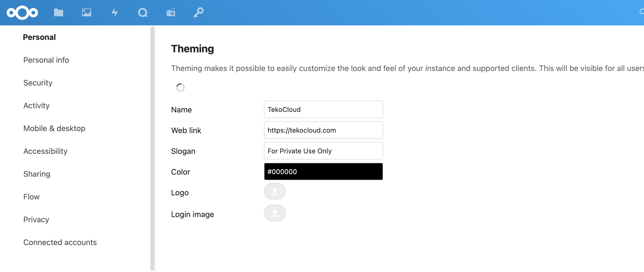Click the Login image label
The height and width of the screenshot is (272, 644).
tap(193, 214)
